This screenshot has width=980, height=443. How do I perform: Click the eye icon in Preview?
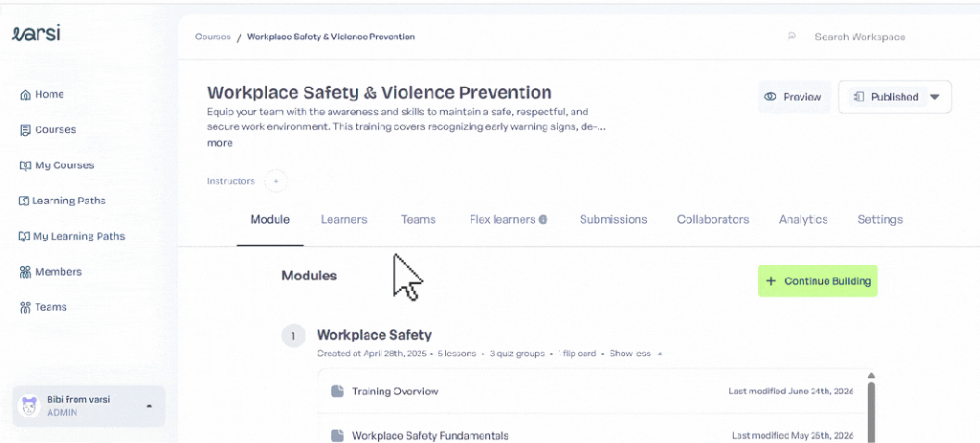[770, 97]
